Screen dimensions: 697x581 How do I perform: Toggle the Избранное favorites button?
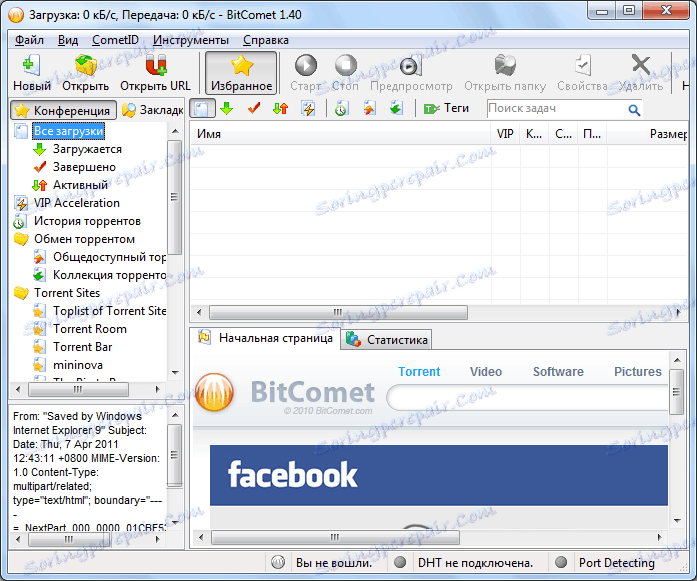click(x=241, y=73)
